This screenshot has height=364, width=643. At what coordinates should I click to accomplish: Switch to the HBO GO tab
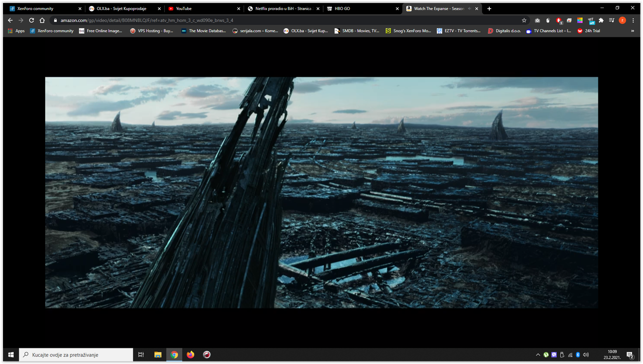(362, 9)
